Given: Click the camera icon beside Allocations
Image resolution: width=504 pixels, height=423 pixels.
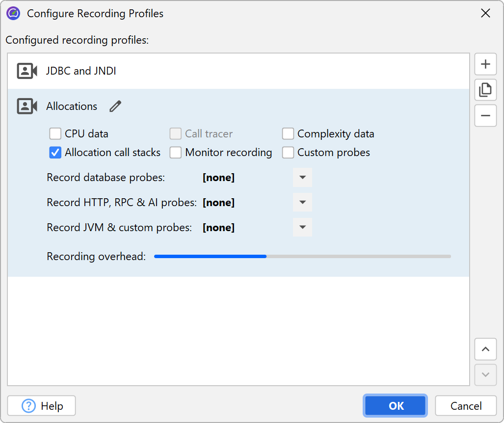Looking at the screenshot, I should (x=27, y=106).
